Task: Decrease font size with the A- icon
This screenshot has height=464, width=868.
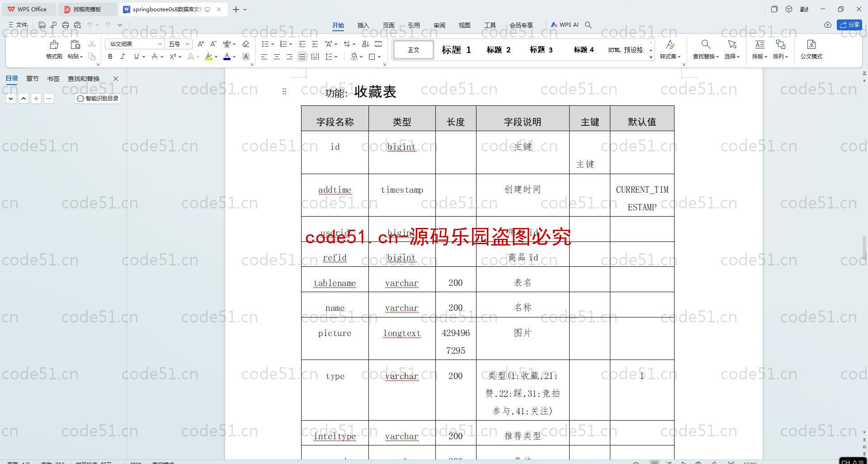Action: pyautogui.click(x=213, y=44)
